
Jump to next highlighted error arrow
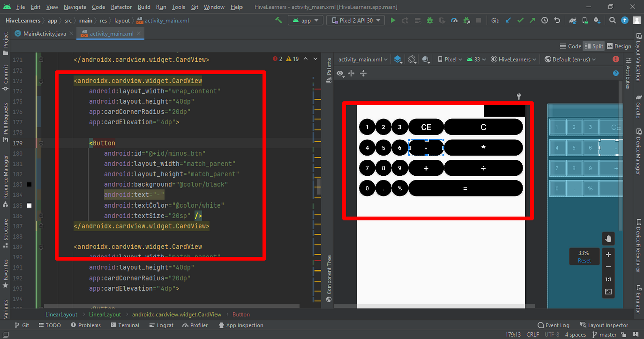pos(315,59)
